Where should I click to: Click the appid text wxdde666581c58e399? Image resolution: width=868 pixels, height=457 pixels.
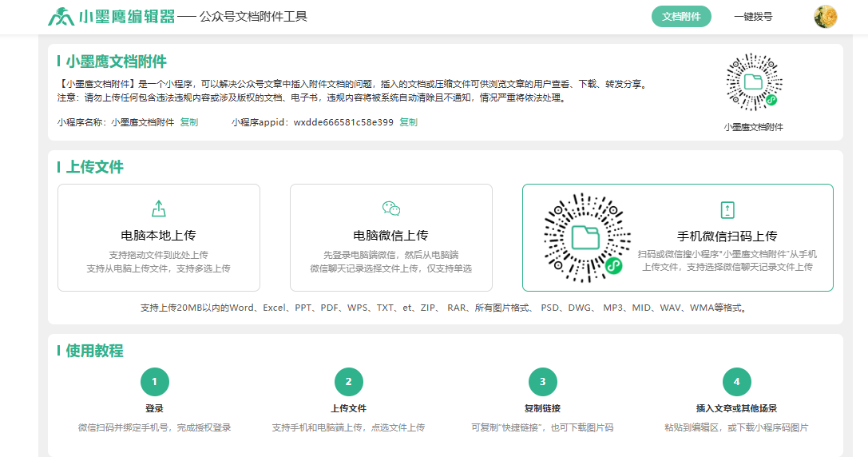(x=344, y=122)
